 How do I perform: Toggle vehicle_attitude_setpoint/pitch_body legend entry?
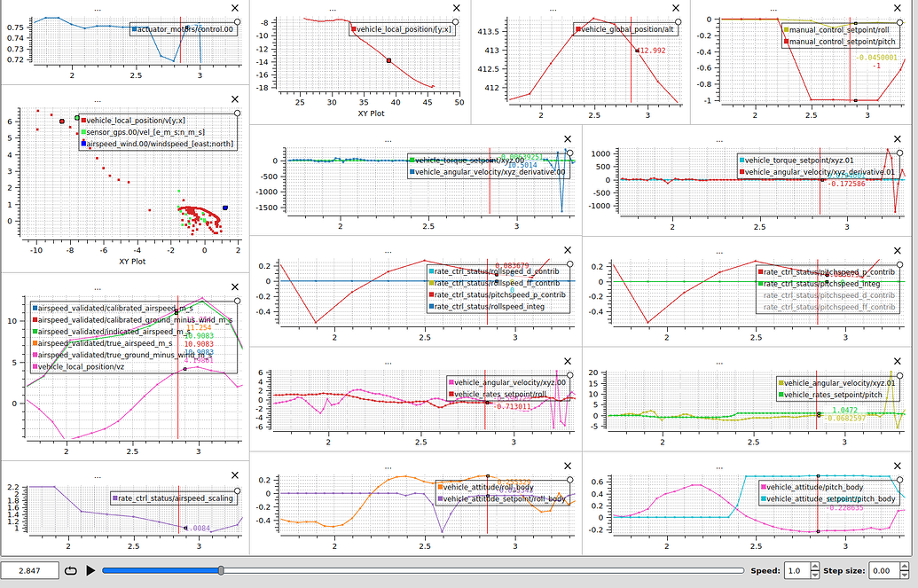tap(828, 498)
